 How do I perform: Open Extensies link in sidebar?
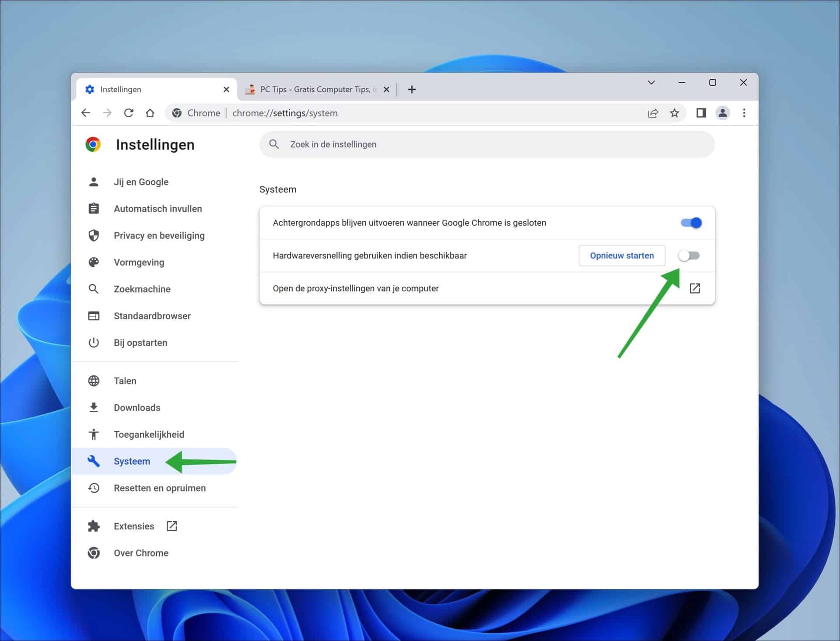tap(134, 526)
